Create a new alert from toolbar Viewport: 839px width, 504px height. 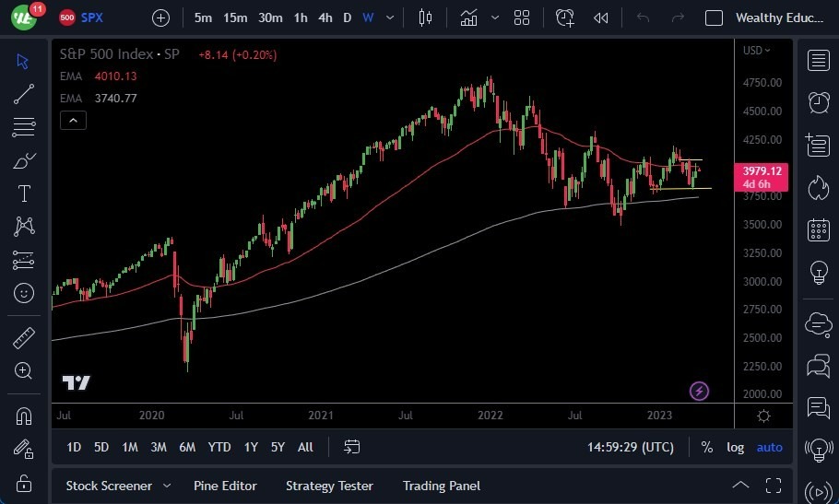[x=564, y=18]
